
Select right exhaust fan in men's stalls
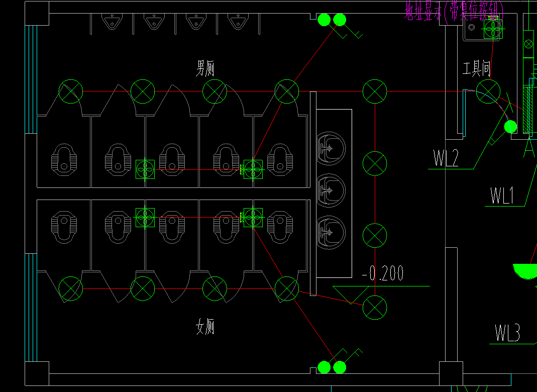coord(253,169)
